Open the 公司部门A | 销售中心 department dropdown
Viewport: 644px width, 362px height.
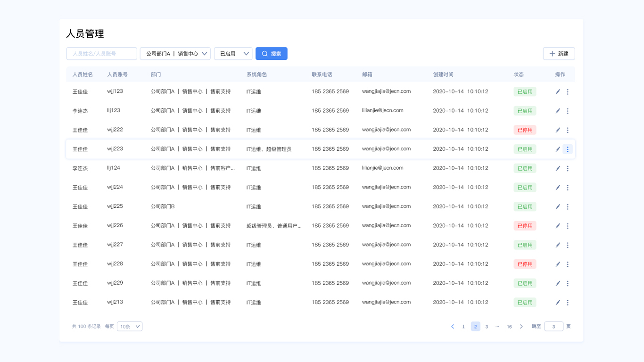coord(175,54)
